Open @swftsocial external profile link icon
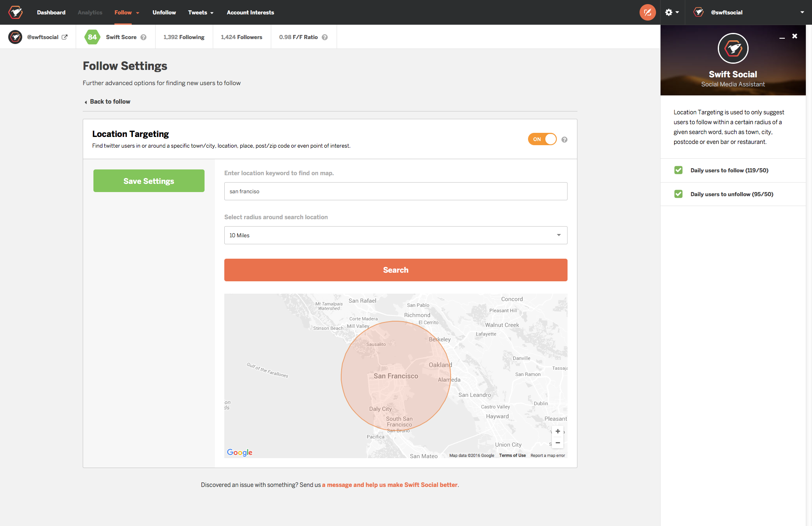812x526 pixels. pos(65,37)
